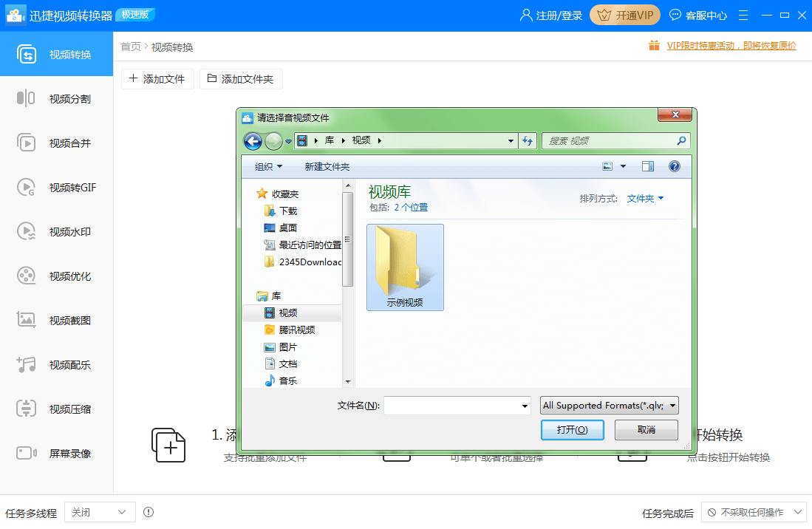Select the 视频配乐 sidebar item
This screenshot has height=529, width=812.
pos(56,365)
